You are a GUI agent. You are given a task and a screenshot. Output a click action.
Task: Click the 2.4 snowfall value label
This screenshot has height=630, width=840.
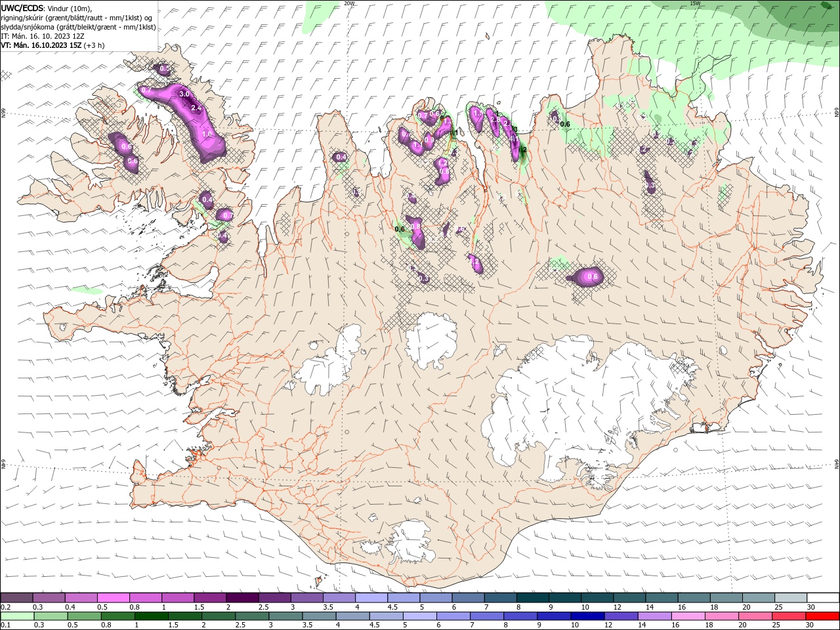pos(196,108)
